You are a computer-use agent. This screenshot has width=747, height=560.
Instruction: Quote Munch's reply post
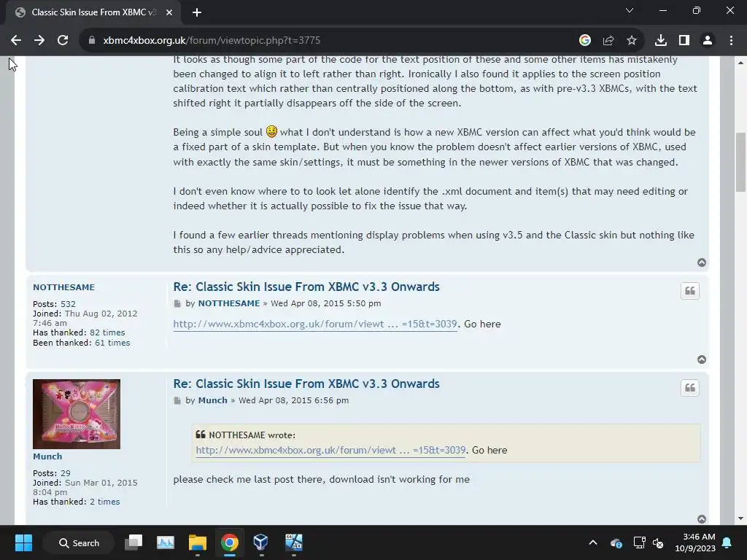690,388
